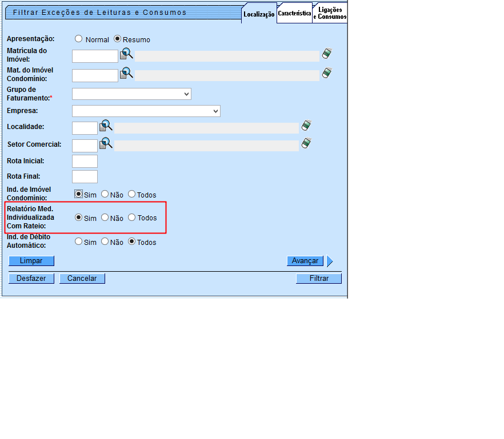Click the Localidade magnifier search icon
This screenshot has width=504, height=439.
106,126
